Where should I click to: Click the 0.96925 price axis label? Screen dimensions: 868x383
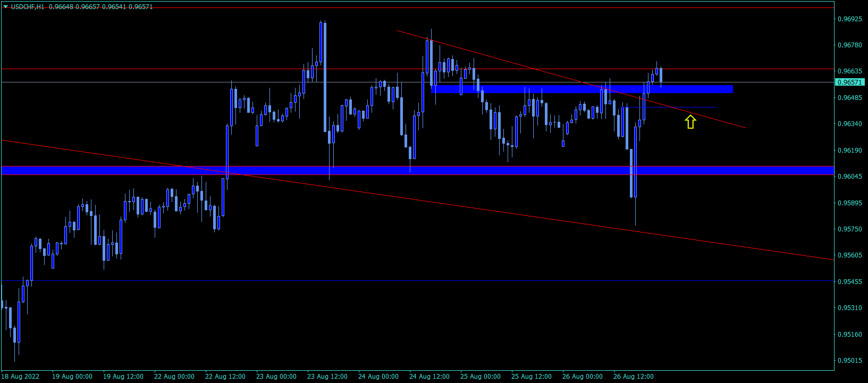(849, 19)
